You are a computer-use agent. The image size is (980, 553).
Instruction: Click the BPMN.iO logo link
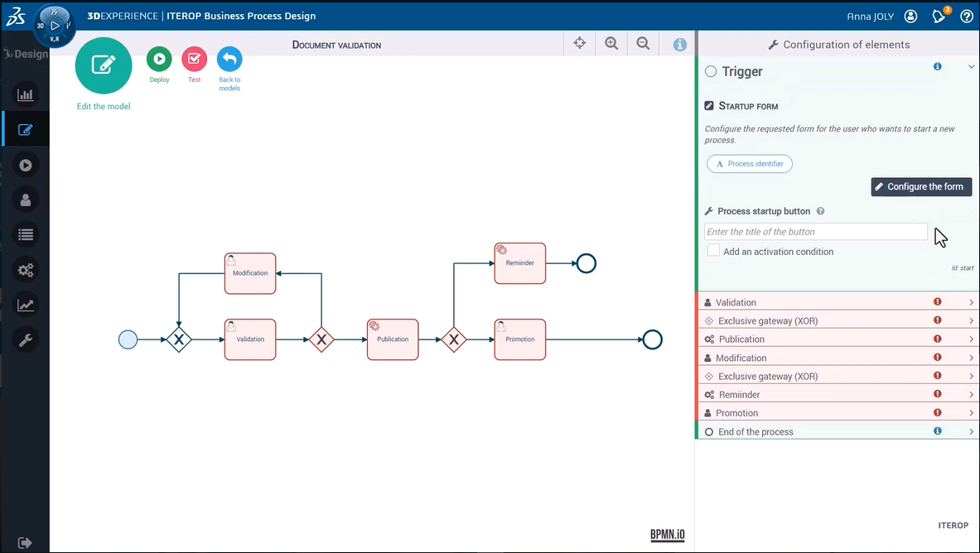667,534
